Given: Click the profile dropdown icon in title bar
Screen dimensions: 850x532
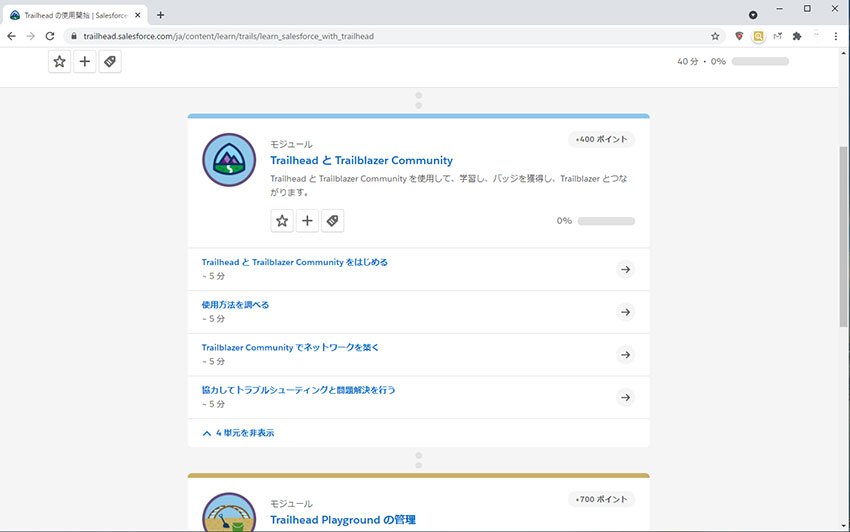Looking at the screenshot, I should tap(753, 15).
